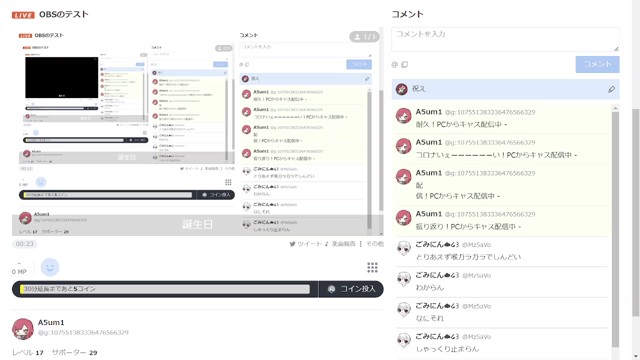The image size is (640, 360).
Task: Click the 楽曲報告 link
Action: pos(340,244)
